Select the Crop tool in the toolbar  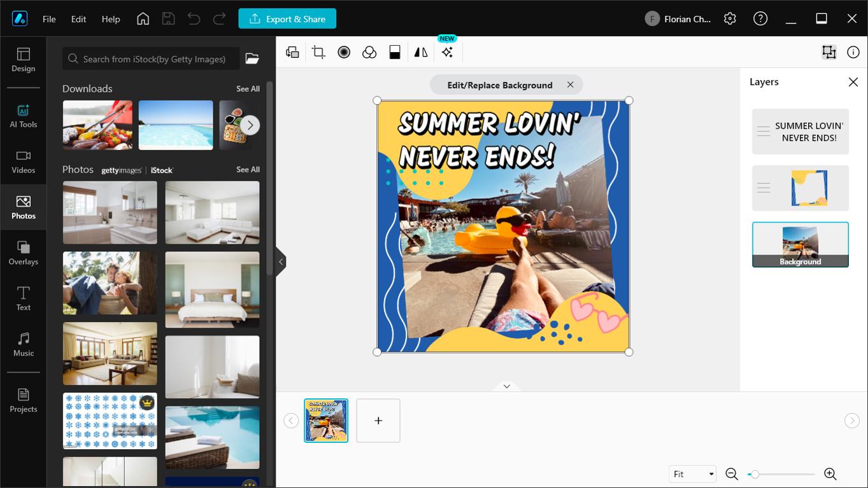pos(318,52)
